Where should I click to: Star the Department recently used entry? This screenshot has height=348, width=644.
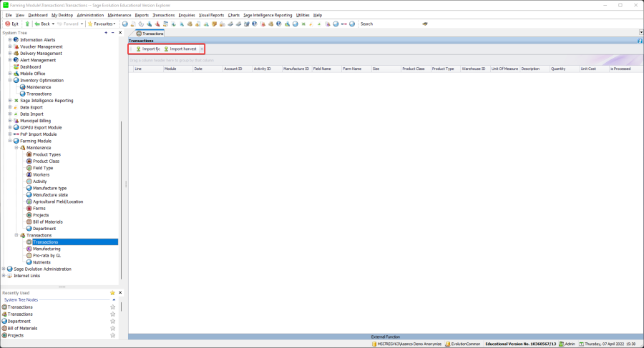coord(112,321)
